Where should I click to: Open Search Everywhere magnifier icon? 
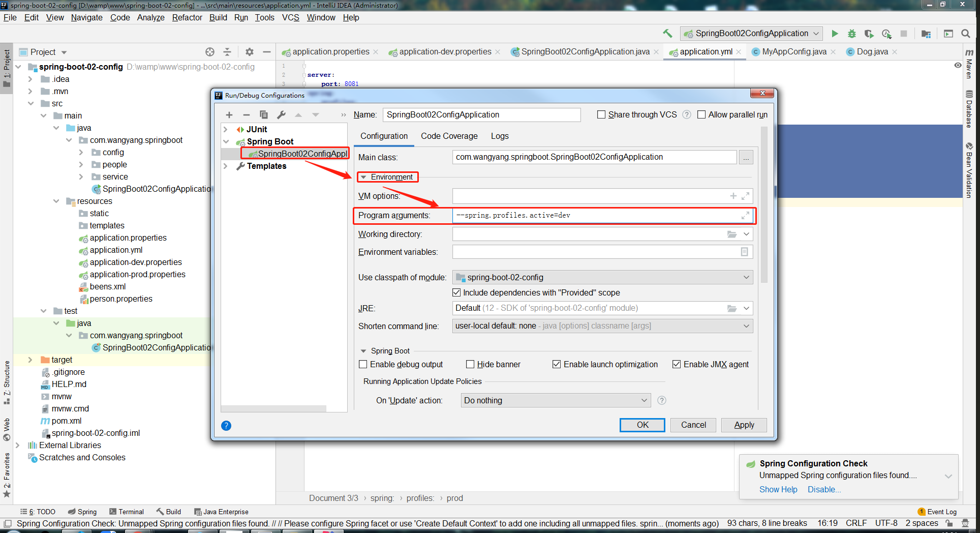pos(966,34)
